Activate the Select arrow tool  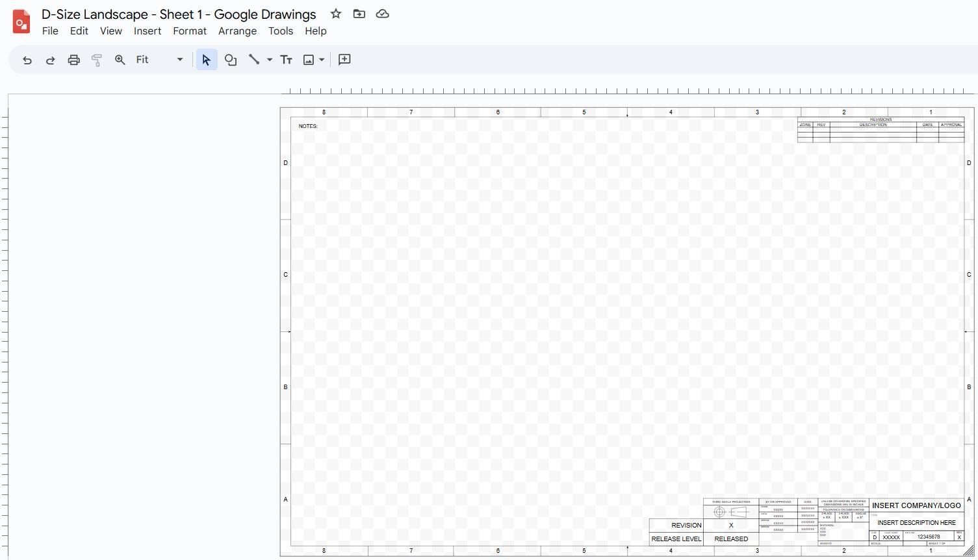click(x=207, y=60)
